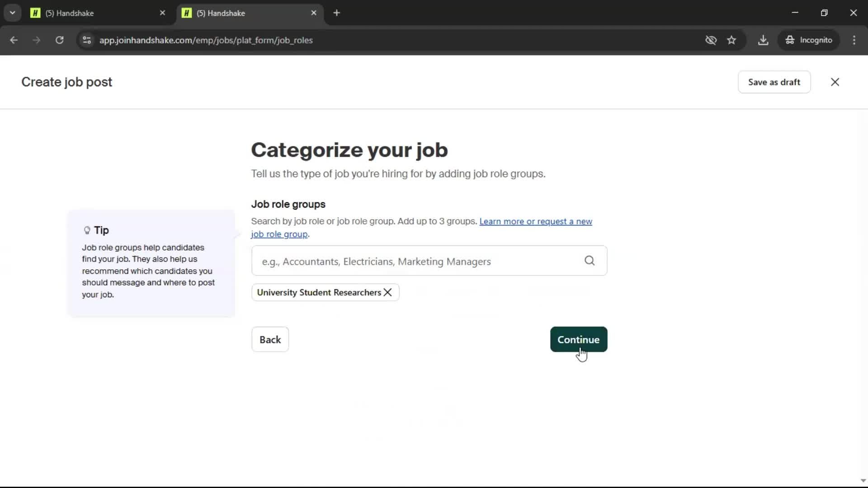Open the tab search dropdown arrow
Viewport: 868px width, 488px height.
pyautogui.click(x=13, y=13)
